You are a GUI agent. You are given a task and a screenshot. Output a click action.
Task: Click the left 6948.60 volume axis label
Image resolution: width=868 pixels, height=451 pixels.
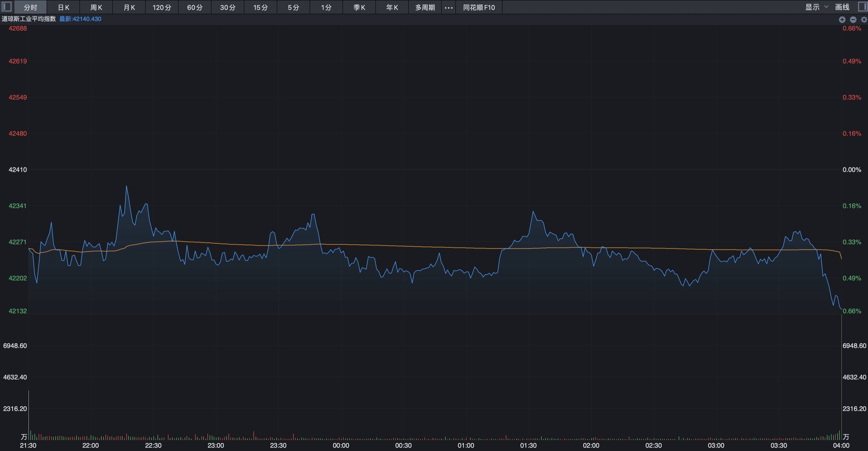(15, 346)
